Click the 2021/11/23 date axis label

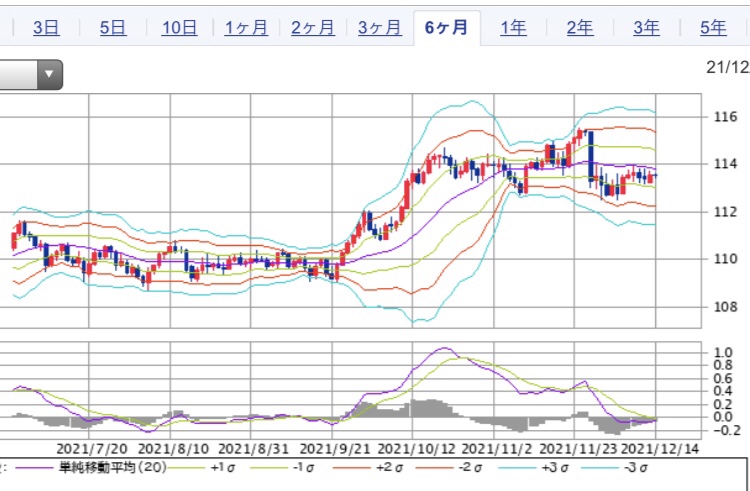point(579,449)
